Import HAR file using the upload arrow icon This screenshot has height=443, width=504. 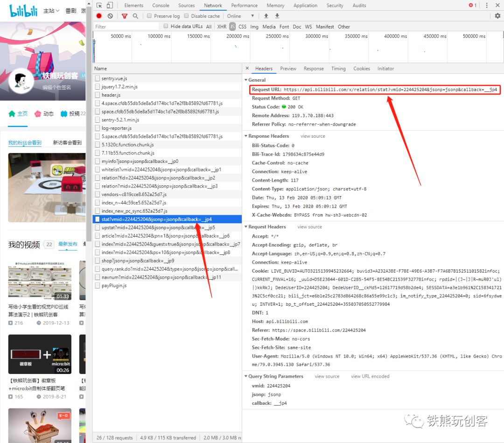(x=266, y=15)
